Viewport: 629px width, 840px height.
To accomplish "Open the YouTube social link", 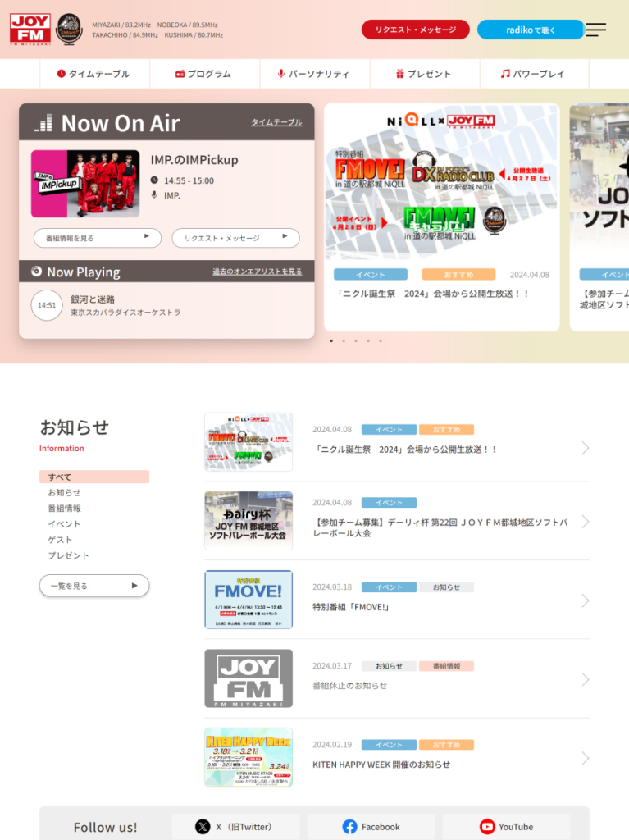I will [x=506, y=827].
